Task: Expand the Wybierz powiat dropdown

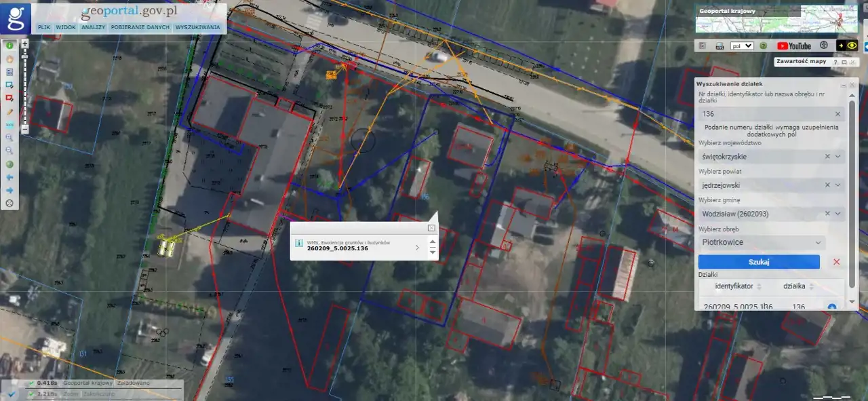Action: tap(838, 185)
